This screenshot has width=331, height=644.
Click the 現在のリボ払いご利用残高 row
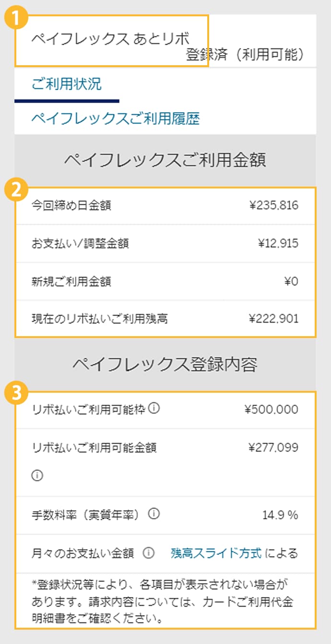tap(165, 318)
